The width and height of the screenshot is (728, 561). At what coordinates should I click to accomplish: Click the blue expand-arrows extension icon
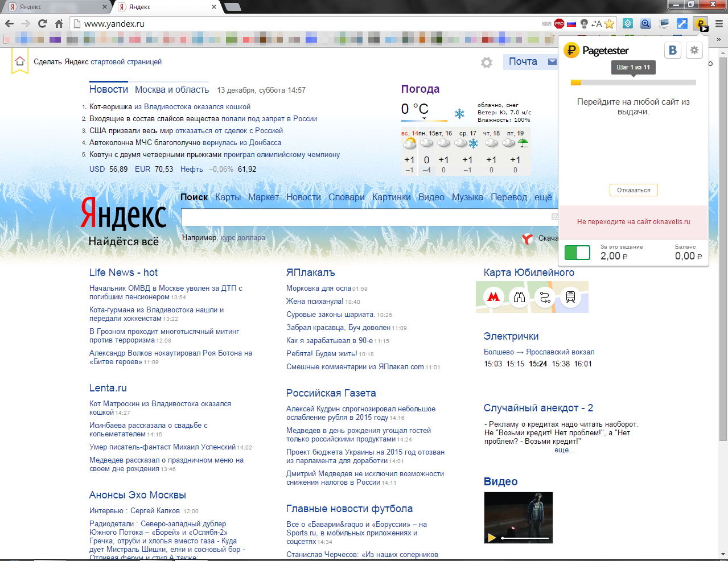[x=682, y=23]
